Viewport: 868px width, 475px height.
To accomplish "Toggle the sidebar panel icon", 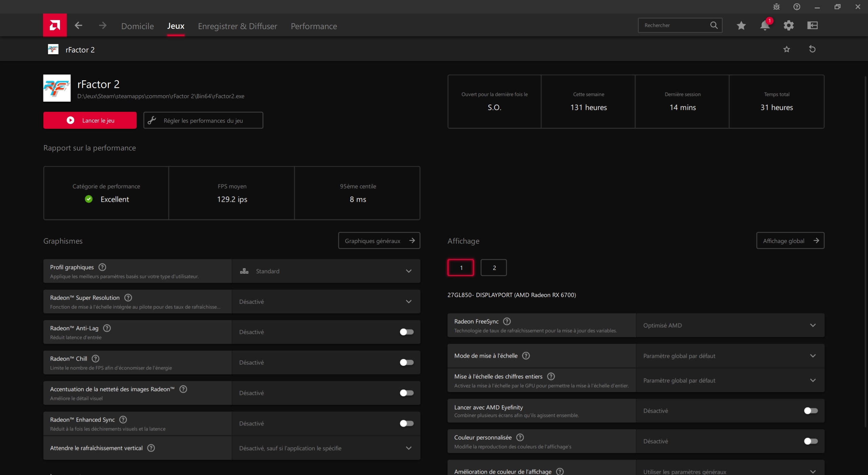I will (x=812, y=25).
